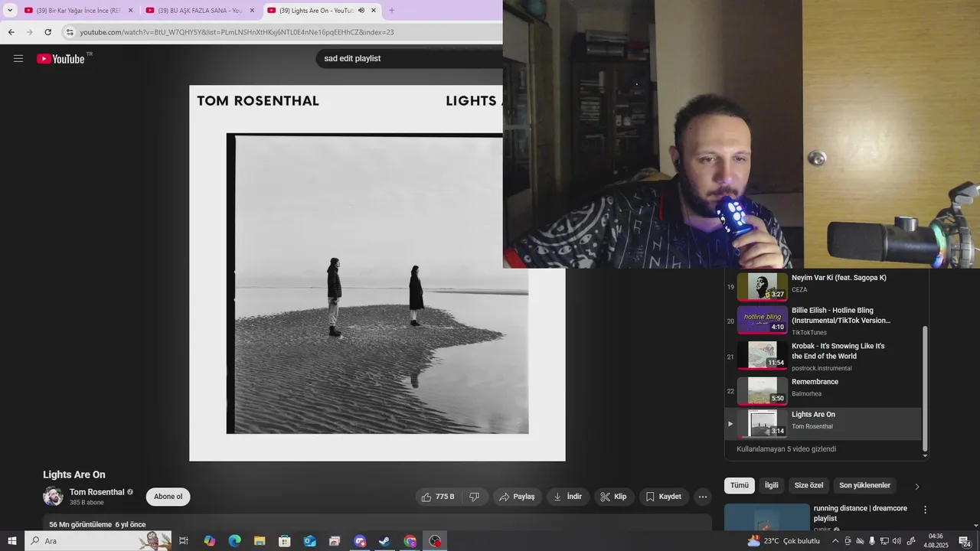Open Task View in taskbar
This screenshot has width=980, height=551.
click(x=184, y=541)
